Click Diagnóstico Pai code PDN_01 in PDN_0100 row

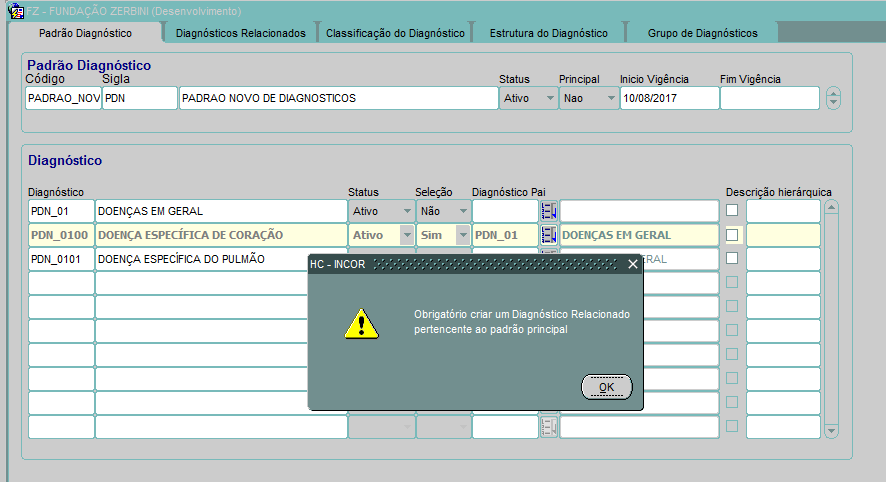(505, 235)
